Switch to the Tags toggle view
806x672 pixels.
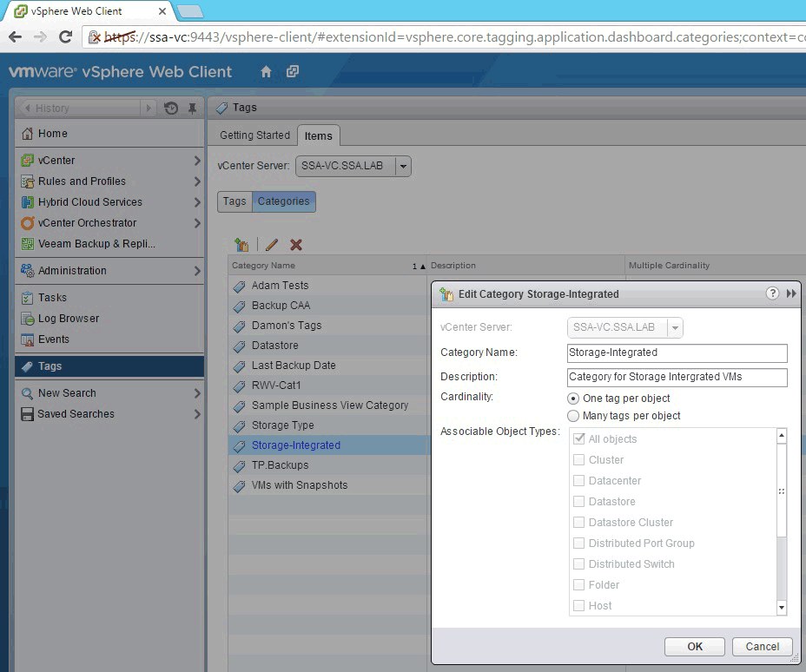[x=235, y=201]
